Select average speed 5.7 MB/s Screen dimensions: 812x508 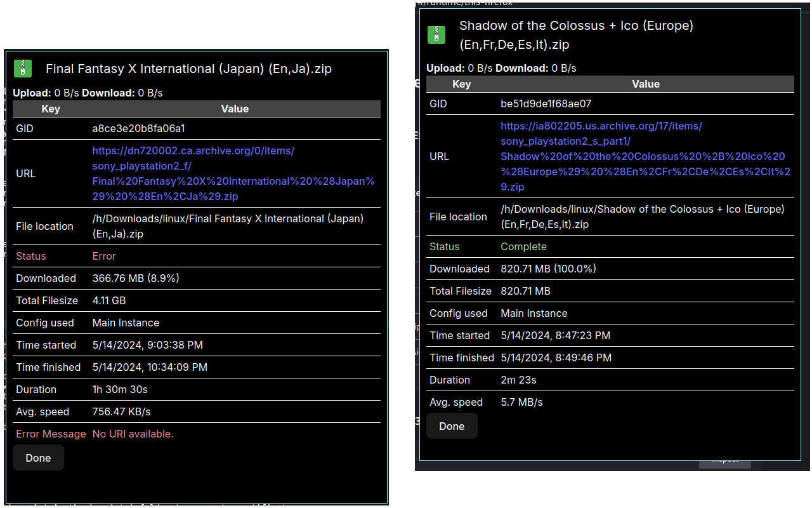tap(521, 402)
